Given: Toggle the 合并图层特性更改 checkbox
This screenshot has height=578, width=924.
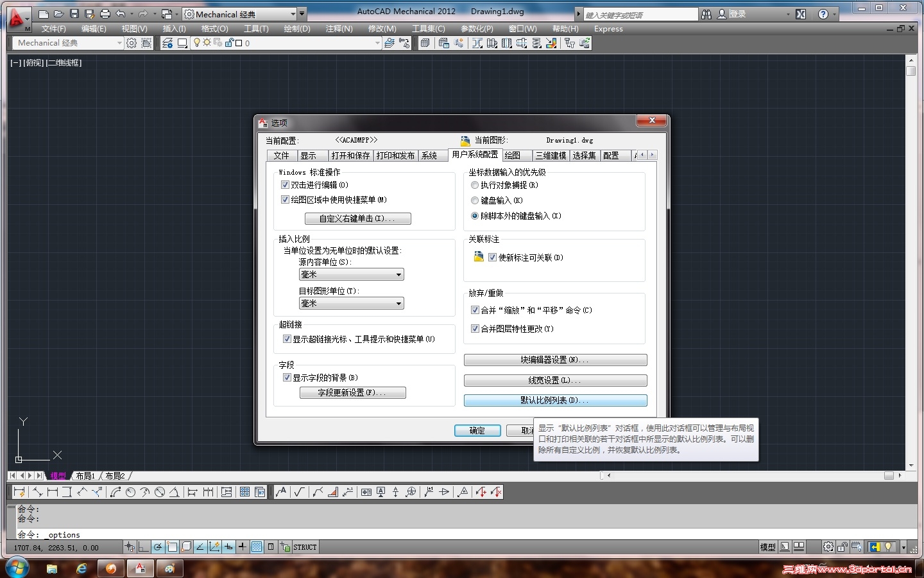Looking at the screenshot, I should point(475,329).
